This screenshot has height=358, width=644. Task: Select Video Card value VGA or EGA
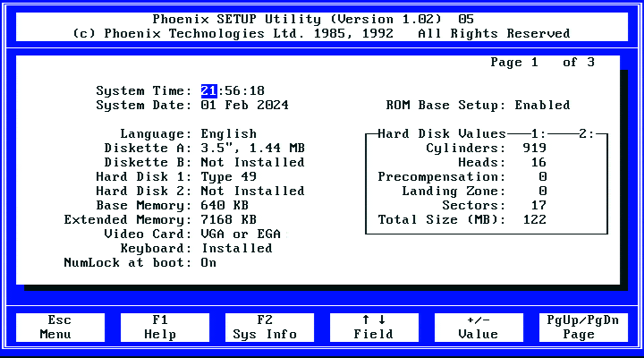pos(241,234)
